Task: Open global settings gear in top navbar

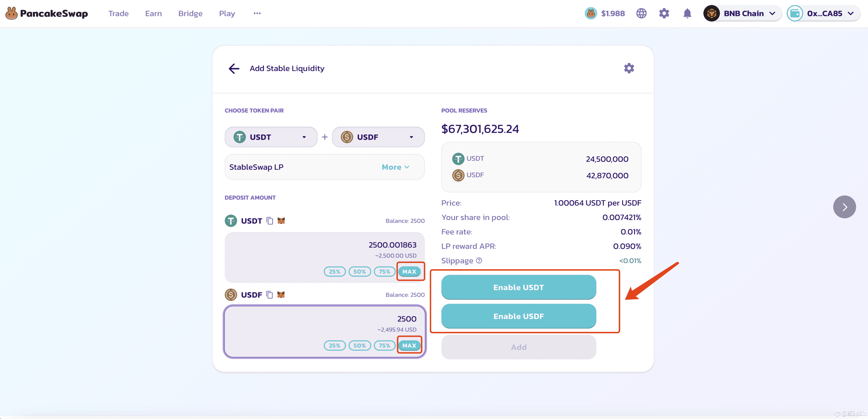Action: tap(664, 14)
